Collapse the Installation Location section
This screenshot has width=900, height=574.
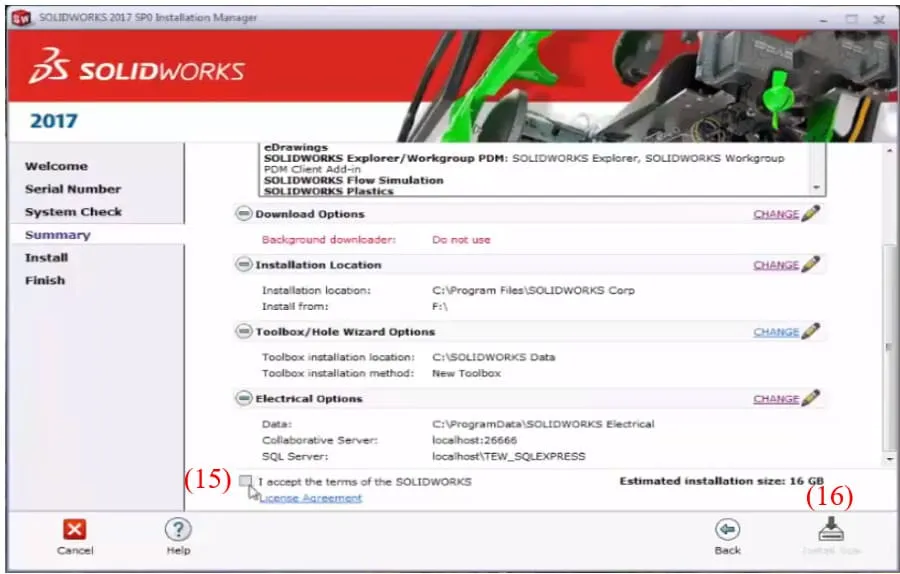pyautogui.click(x=243, y=264)
